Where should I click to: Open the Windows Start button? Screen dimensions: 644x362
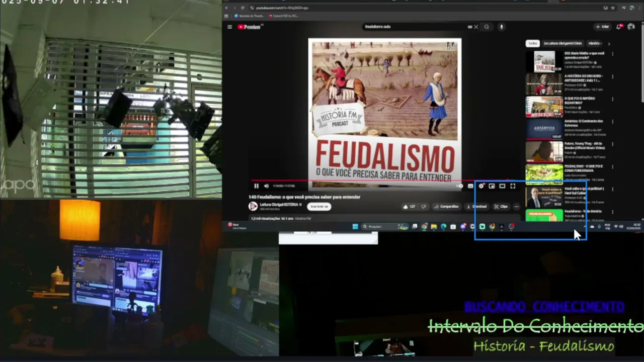coord(355,227)
